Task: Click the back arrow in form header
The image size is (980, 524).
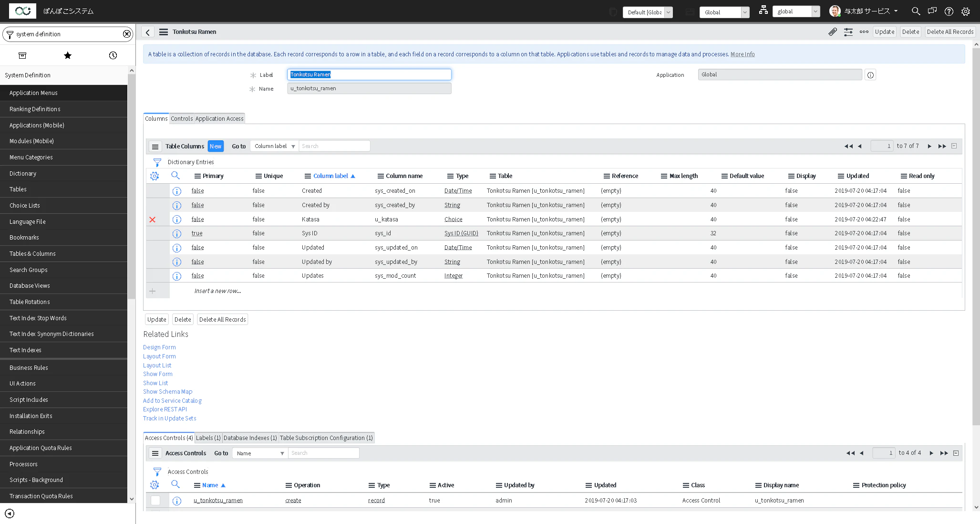Action: (x=148, y=32)
